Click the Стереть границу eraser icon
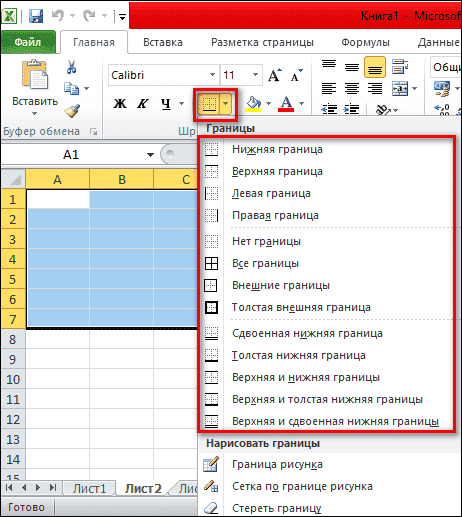The image size is (462, 517). click(211, 508)
